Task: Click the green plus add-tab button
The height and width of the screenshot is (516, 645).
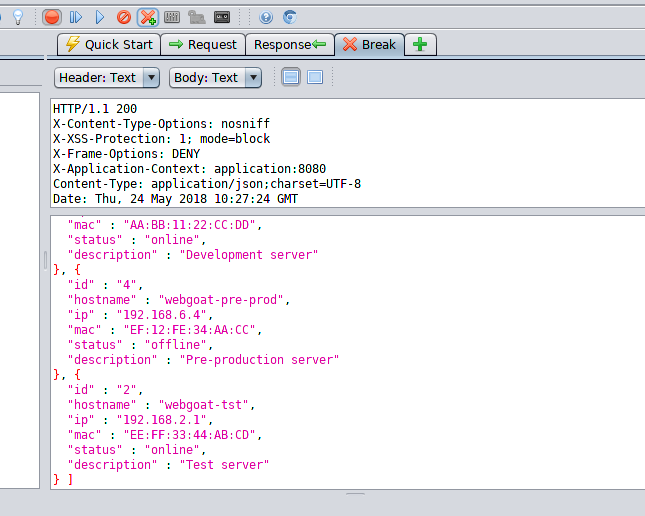Action: [x=420, y=44]
